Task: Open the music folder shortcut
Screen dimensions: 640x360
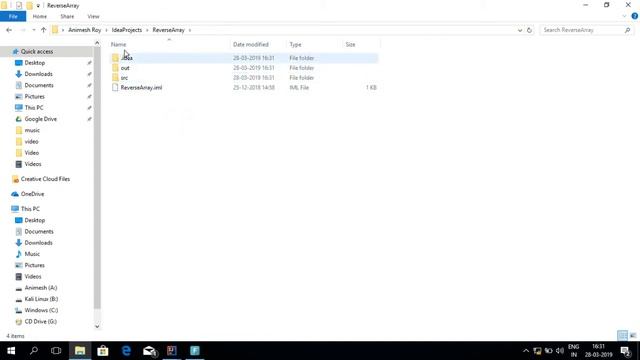Action: 32,130
